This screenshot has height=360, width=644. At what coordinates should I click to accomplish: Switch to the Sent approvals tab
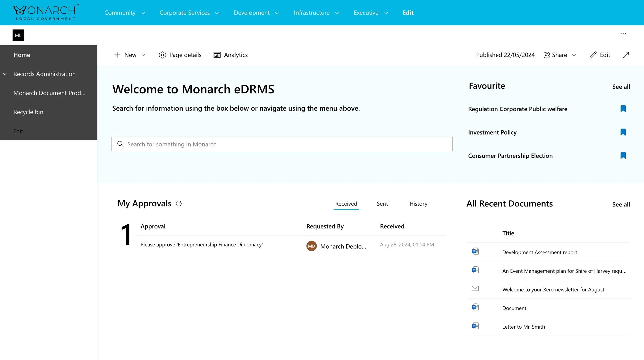(382, 204)
